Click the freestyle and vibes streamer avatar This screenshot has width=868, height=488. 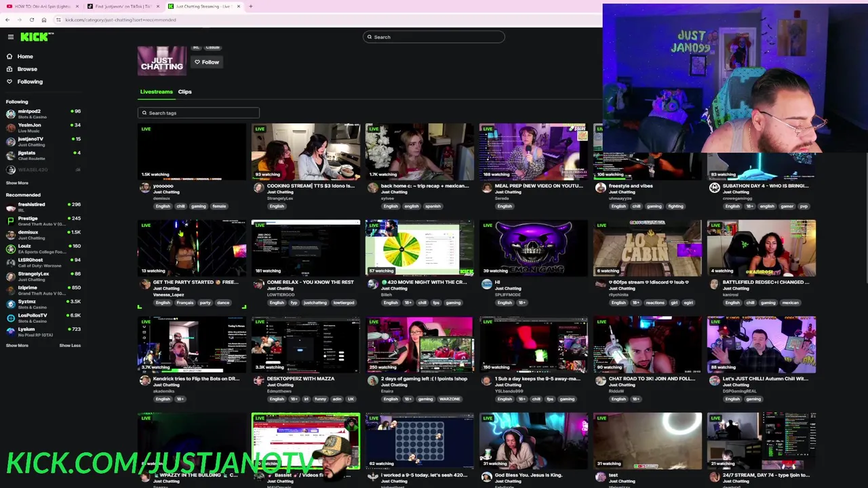click(x=600, y=188)
